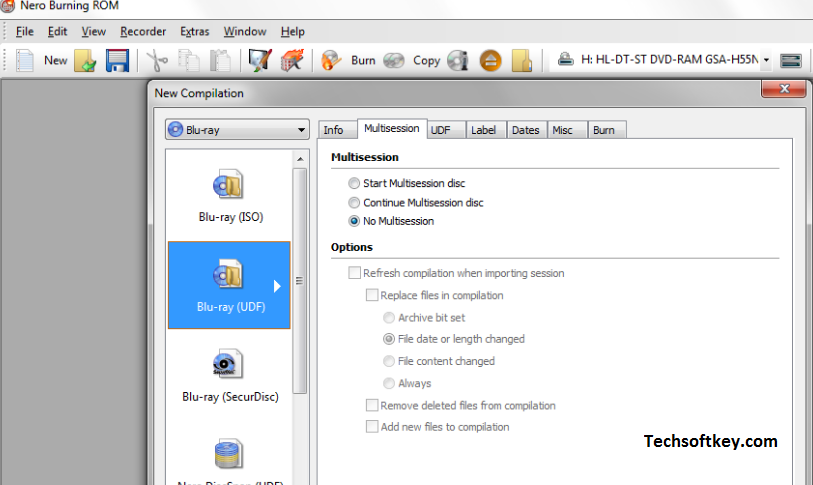Select File content changed radio option
The height and width of the screenshot is (485, 813).
[388, 361]
